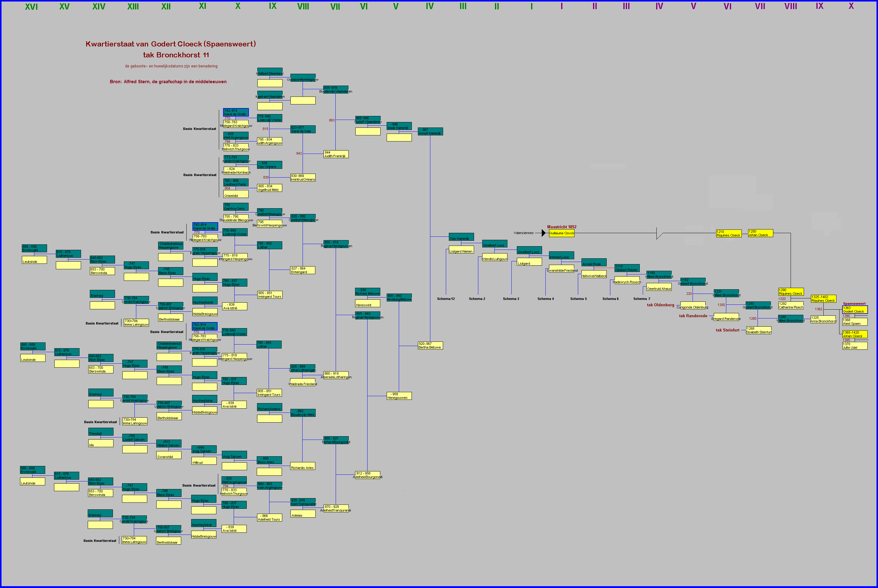Click the black arrow beside Valenciennes

coord(543,233)
